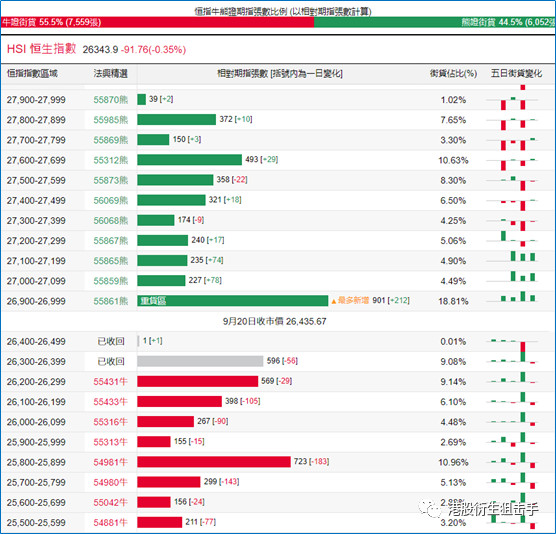Open the 55861熊 warrant link

pos(110,301)
